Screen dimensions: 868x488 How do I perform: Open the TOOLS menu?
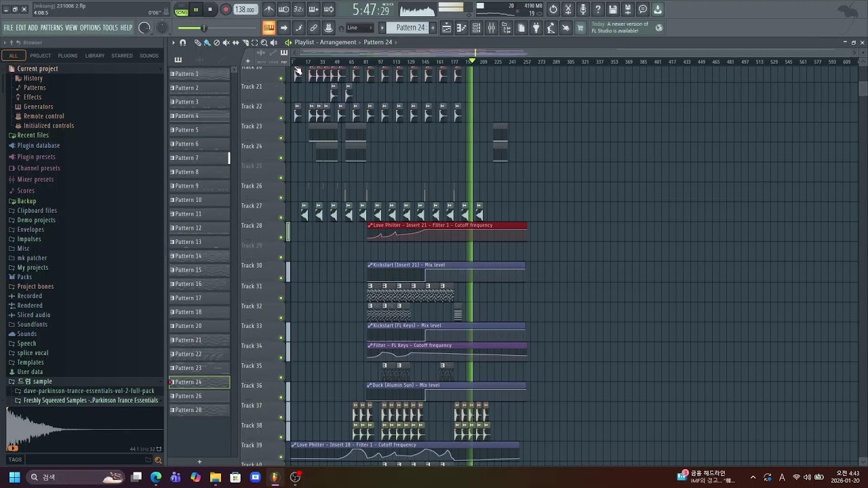click(110, 28)
